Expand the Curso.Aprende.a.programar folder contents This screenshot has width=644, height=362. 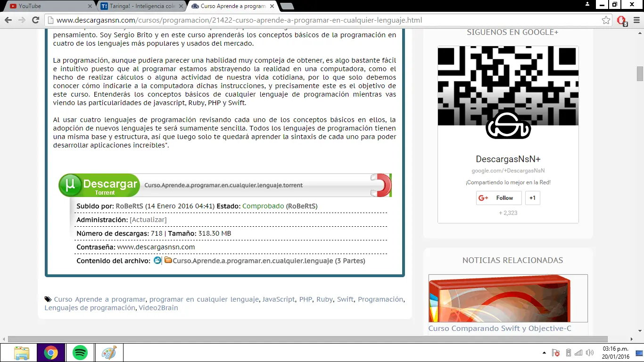point(269,261)
